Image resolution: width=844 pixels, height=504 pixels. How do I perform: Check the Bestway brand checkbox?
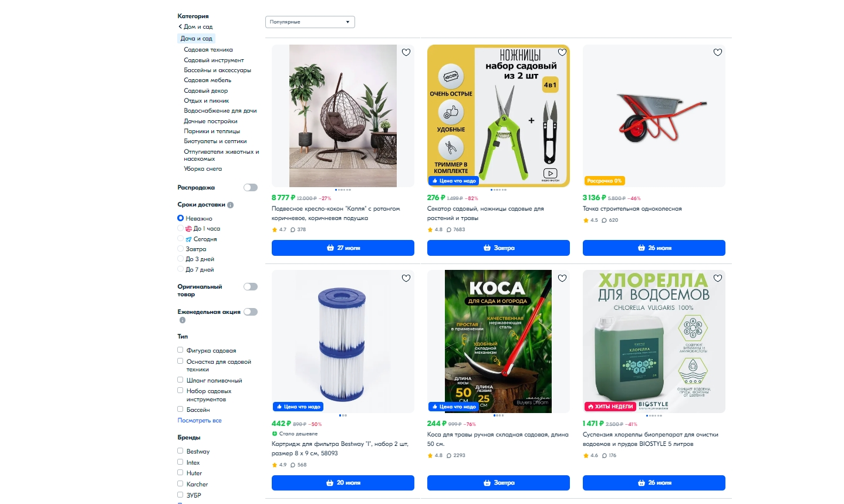click(180, 451)
